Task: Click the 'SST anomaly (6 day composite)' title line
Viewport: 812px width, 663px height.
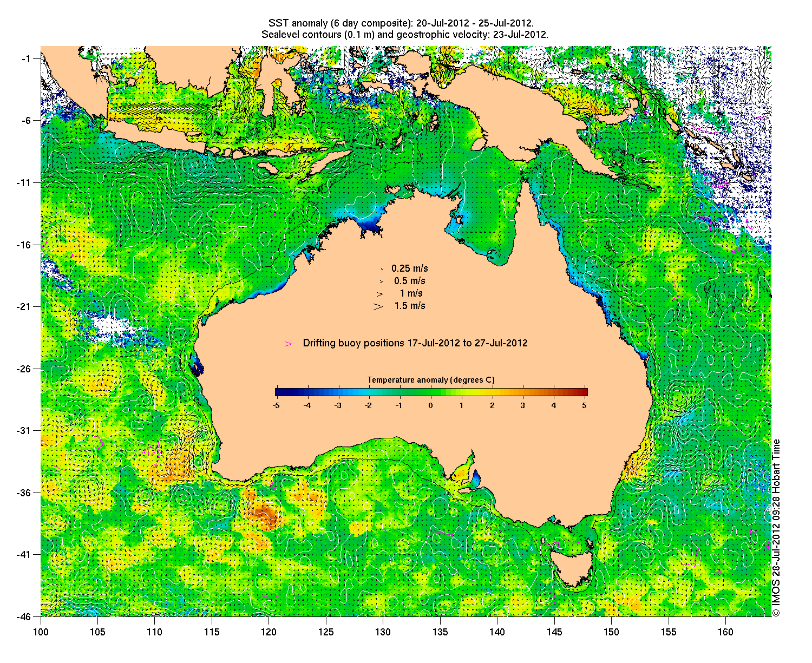Action: [401, 23]
